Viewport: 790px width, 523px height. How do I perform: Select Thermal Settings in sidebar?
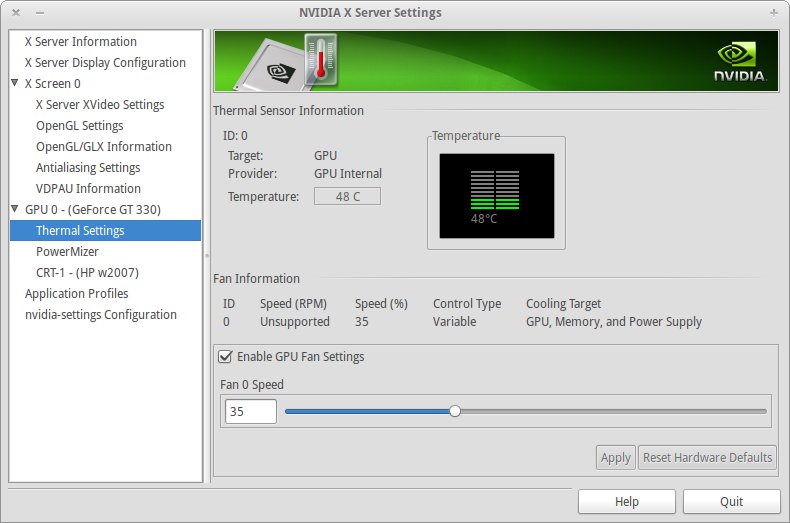click(105, 230)
